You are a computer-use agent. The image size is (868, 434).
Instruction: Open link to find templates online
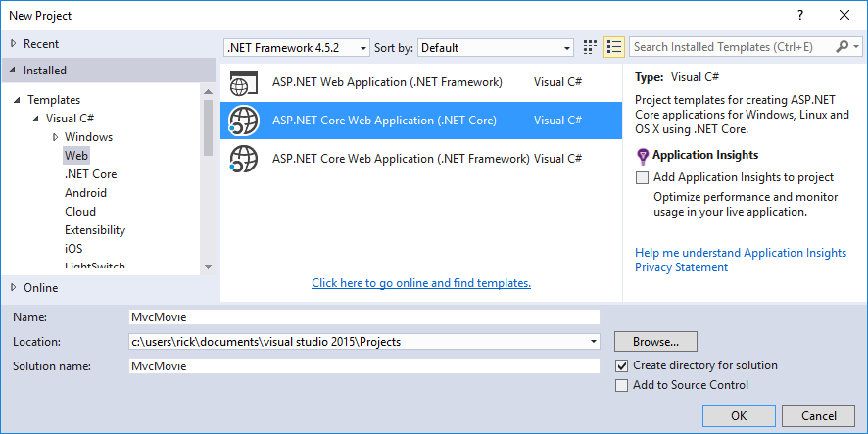[421, 283]
